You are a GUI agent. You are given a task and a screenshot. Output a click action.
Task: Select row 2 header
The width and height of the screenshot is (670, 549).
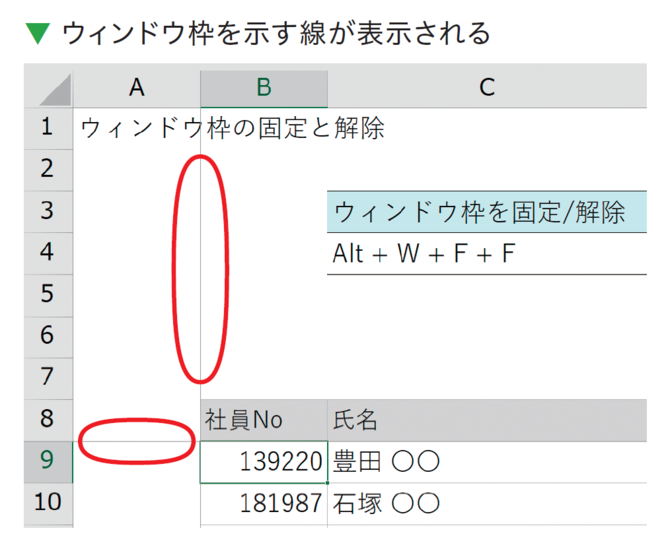click(x=48, y=170)
